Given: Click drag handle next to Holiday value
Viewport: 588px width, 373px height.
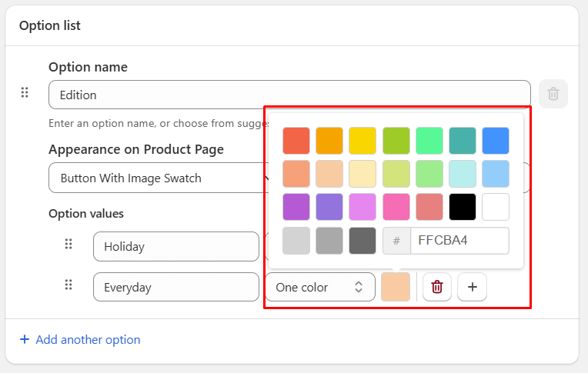Looking at the screenshot, I should tap(68, 245).
